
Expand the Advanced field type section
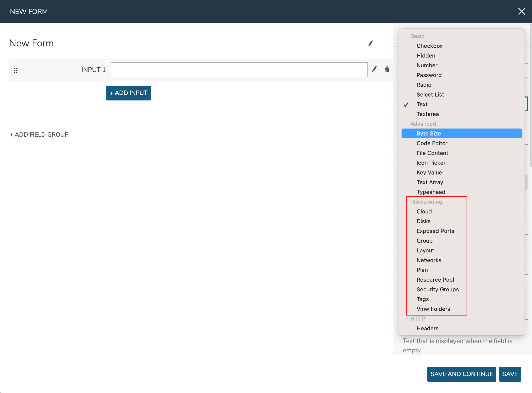423,123
